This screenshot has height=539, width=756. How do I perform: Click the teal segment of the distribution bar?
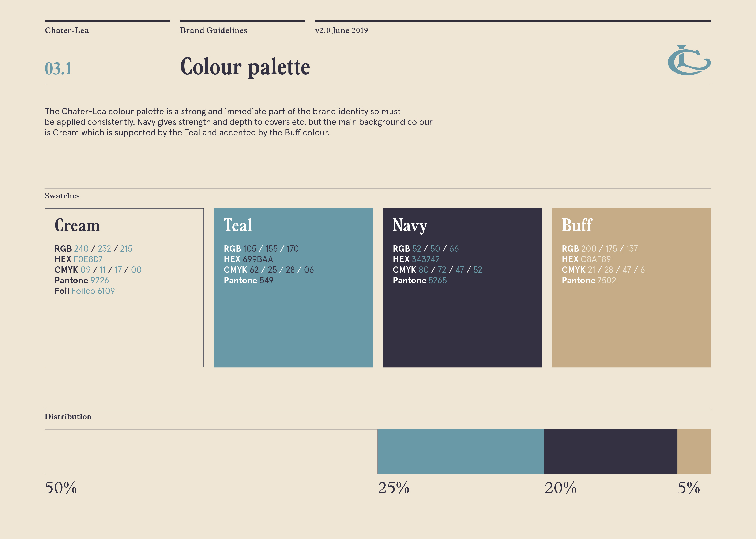(461, 451)
